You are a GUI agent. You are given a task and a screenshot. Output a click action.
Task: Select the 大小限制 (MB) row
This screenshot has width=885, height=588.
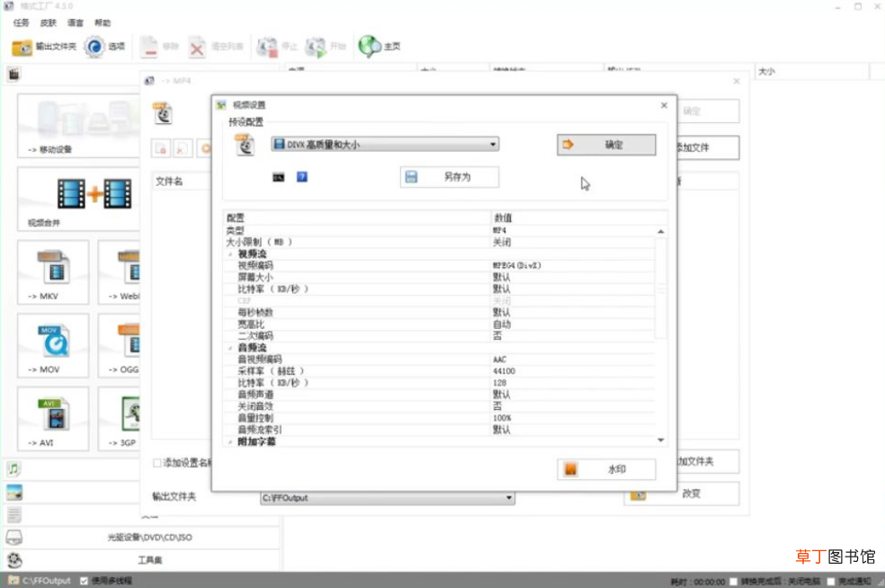[441, 242]
